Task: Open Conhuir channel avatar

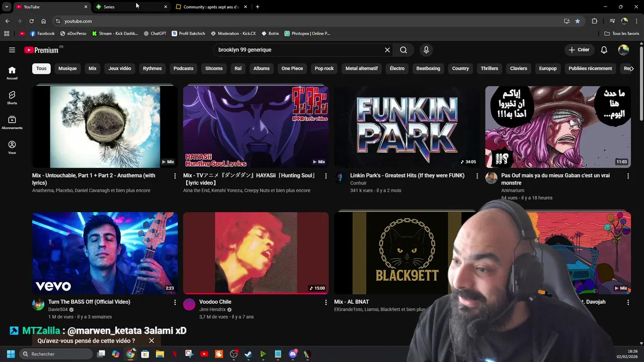Action: click(340, 178)
